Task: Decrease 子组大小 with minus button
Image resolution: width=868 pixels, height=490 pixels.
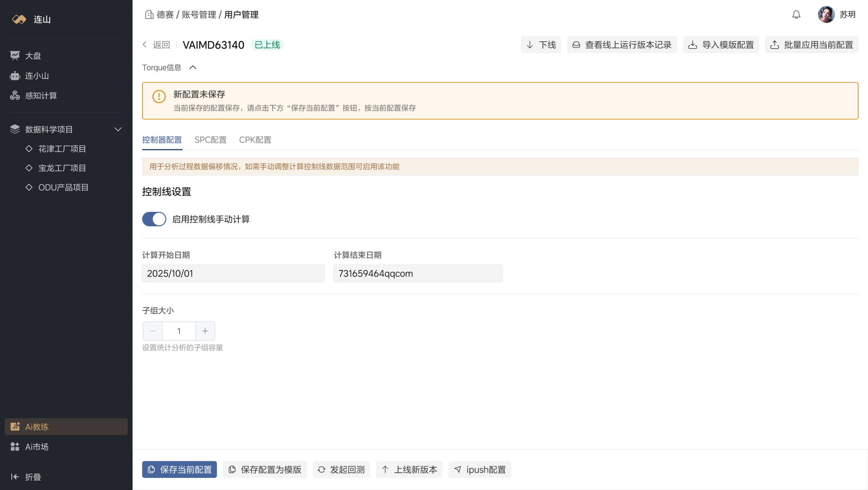Action: [x=153, y=331]
